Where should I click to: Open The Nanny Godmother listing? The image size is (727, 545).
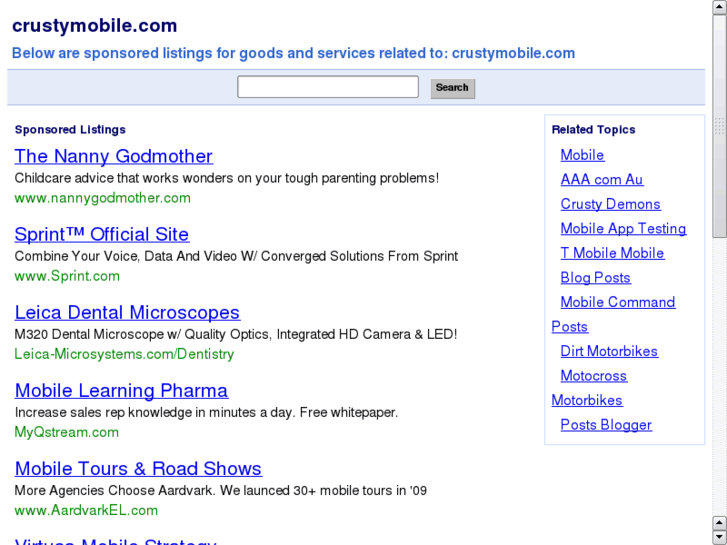(x=113, y=157)
